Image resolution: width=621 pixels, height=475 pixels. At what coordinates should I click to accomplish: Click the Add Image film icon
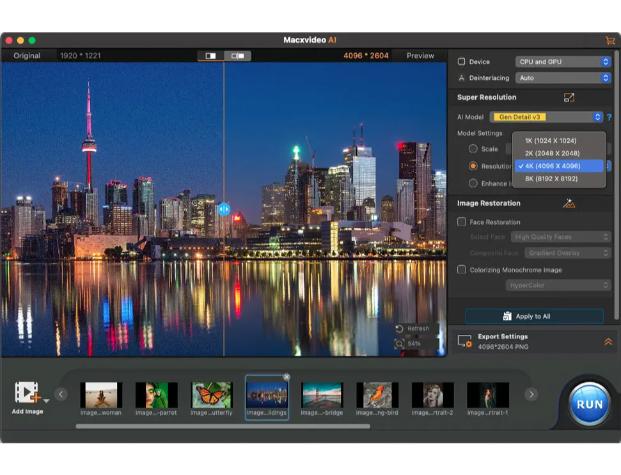tap(27, 392)
